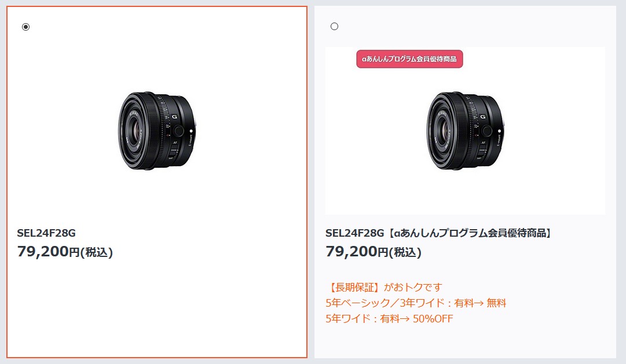Click the 5年ベーシック／3年ワイド warranty line

click(416, 303)
